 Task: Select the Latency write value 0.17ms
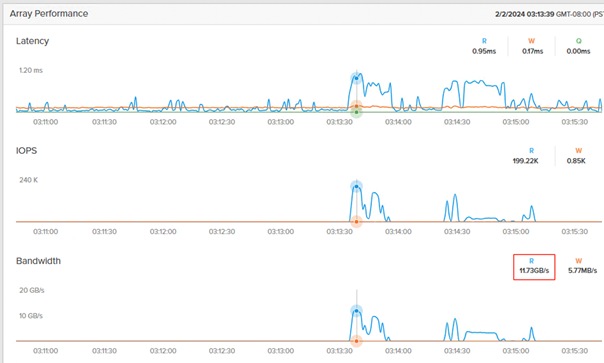point(532,51)
